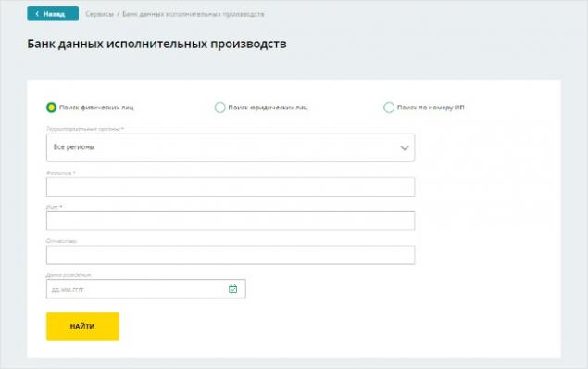The width and height of the screenshot is (588, 369).
Task: Open the calendar date picker icon
Action: pos(232,288)
